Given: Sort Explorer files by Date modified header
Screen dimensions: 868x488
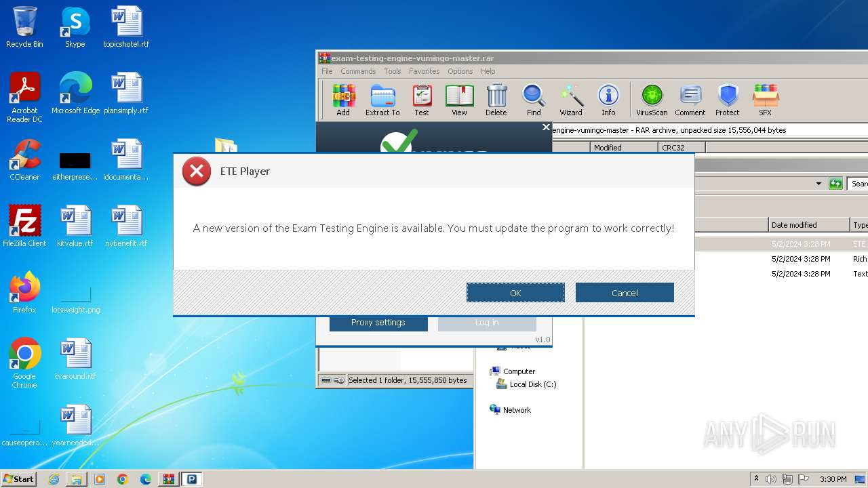Looking at the screenshot, I should click(x=808, y=224).
